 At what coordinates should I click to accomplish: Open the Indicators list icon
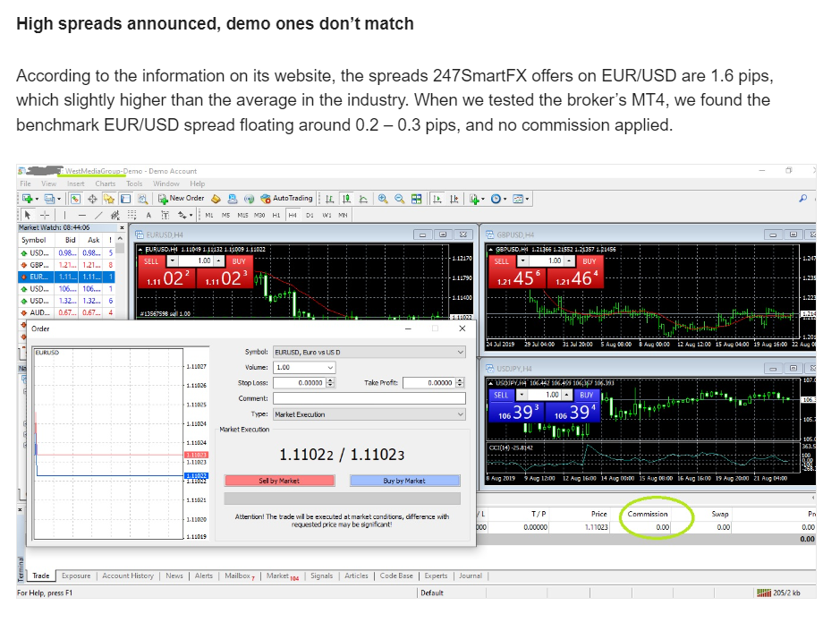[476, 199]
